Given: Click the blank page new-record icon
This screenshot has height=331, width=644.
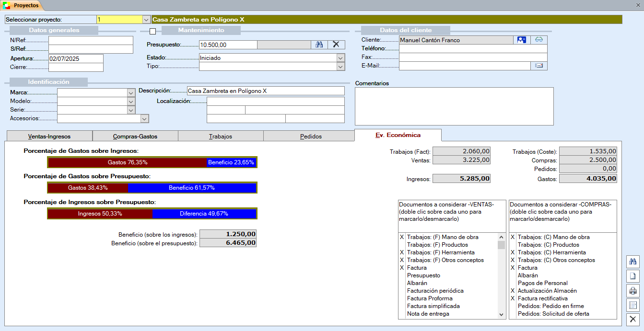Looking at the screenshot, I should (x=632, y=276).
